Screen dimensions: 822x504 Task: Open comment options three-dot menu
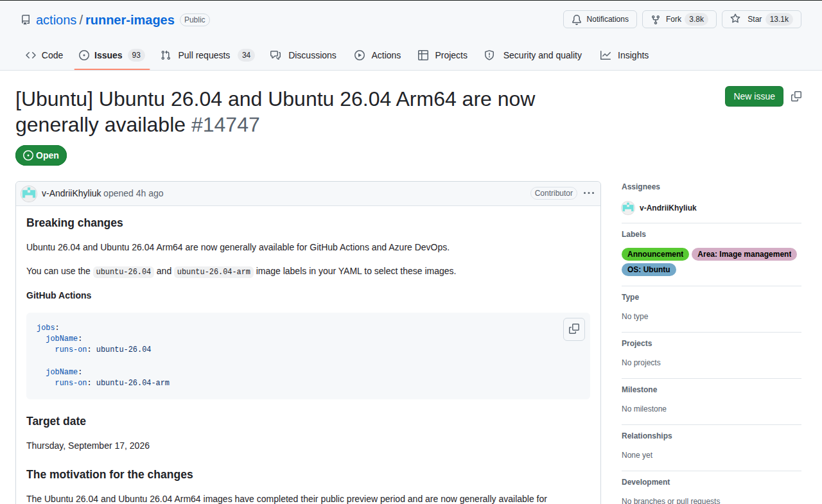[x=589, y=193]
